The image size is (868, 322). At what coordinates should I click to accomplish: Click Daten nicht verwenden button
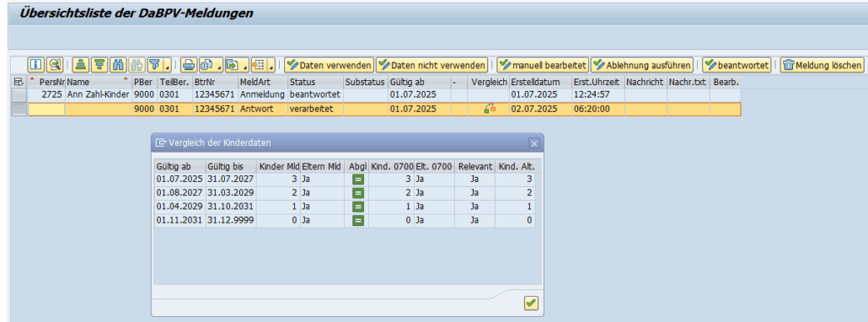[431, 65]
